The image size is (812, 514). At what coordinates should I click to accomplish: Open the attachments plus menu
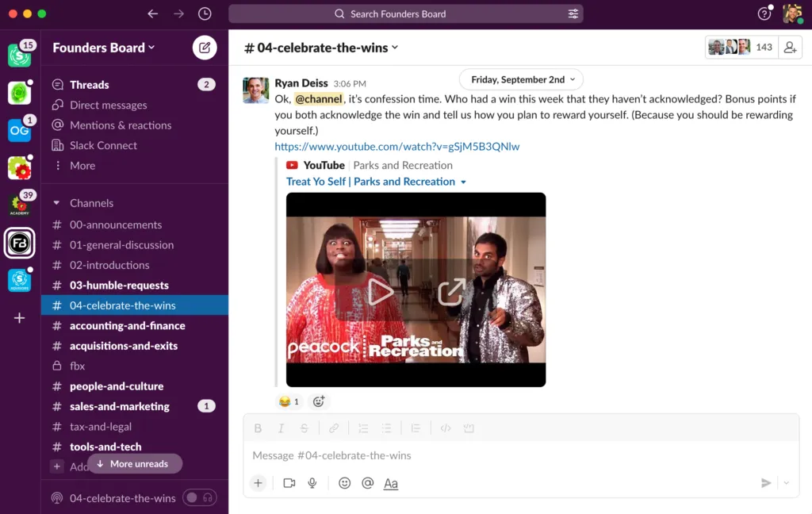coord(258,483)
